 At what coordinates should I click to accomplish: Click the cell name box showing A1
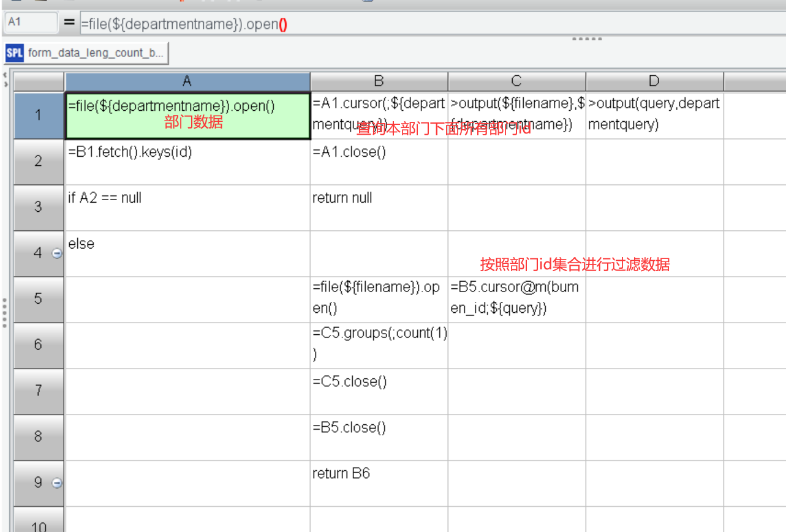tap(31, 22)
